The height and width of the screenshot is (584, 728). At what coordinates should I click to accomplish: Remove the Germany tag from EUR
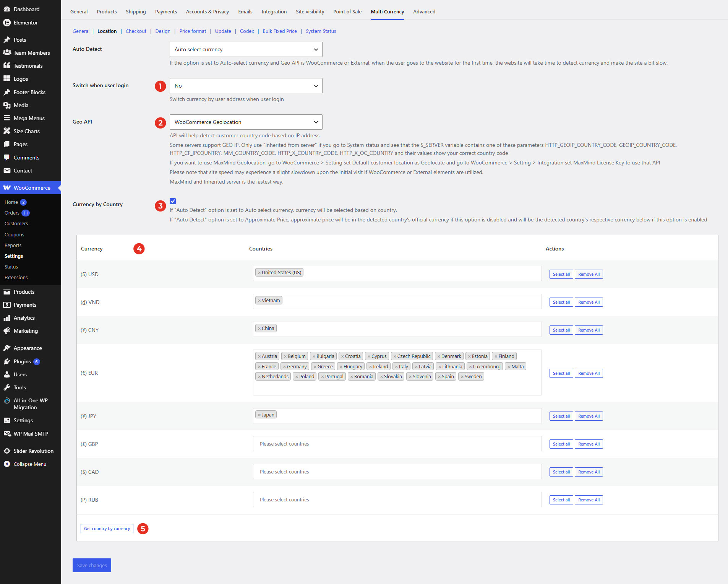click(284, 367)
